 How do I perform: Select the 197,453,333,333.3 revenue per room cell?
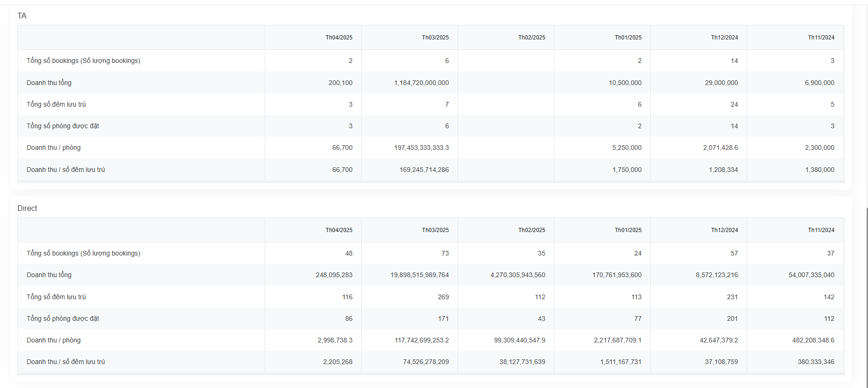click(x=421, y=147)
